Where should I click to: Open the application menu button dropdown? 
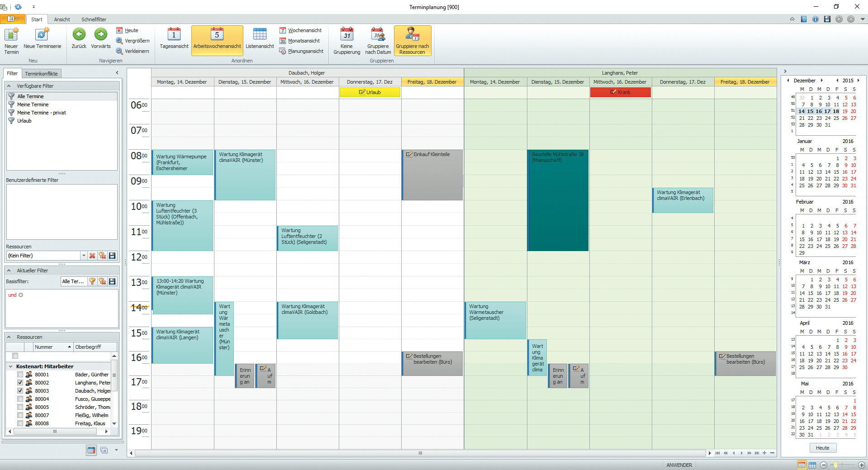click(x=12, y=19)
